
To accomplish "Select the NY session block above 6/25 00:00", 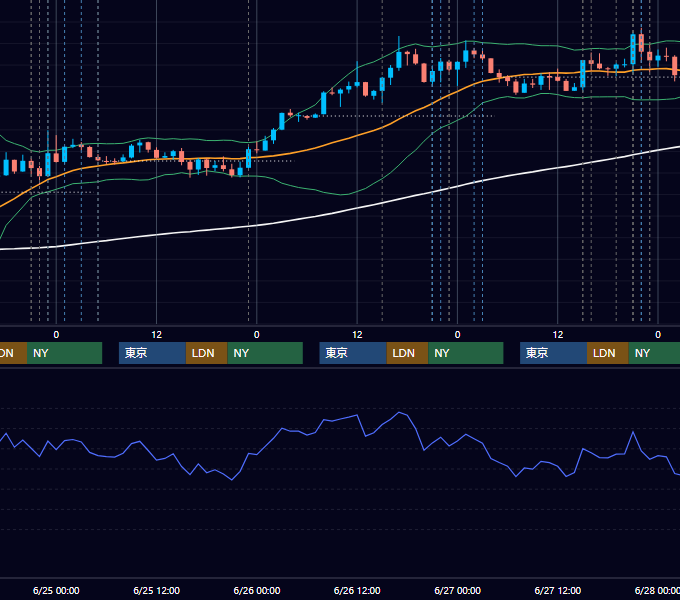I will coord(64,353).
